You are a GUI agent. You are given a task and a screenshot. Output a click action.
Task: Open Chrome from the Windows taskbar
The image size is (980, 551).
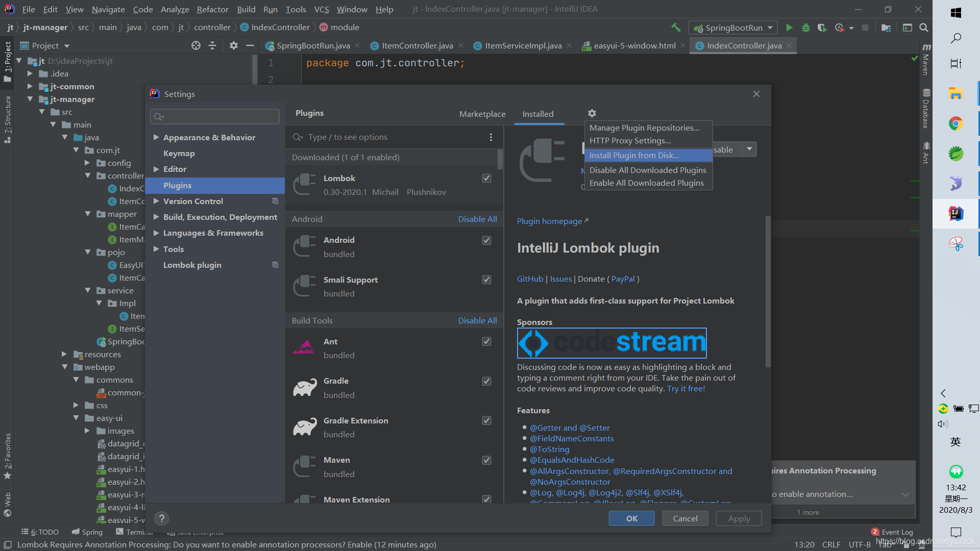tap(955, 123)
